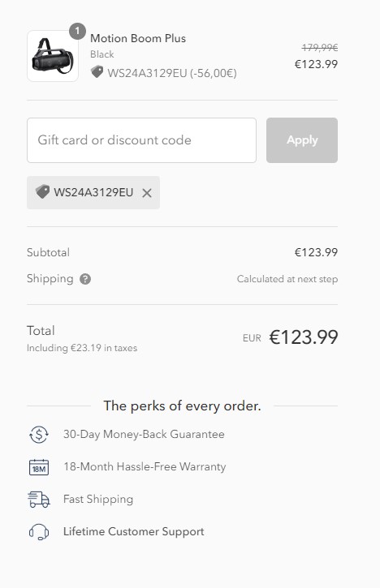The width and height of the screenshot is (380, 588).
Task: Click the Lifetime Customer Support text
Action: tap(134, 532)
